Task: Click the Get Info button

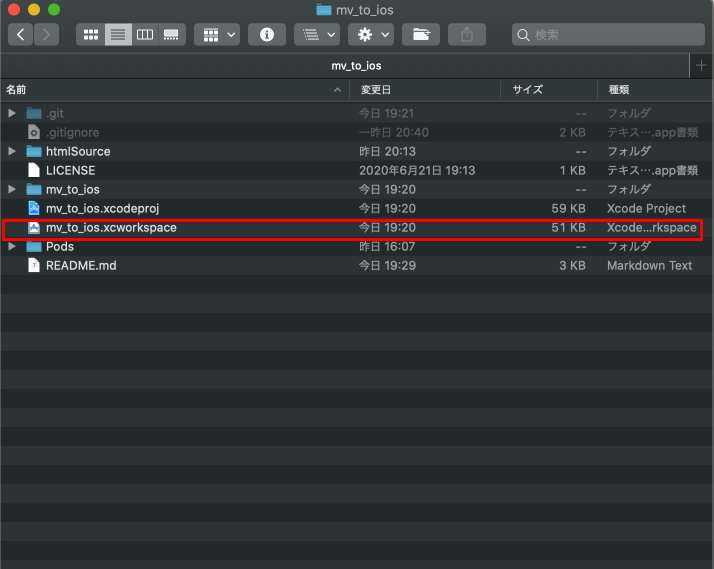Action: pos(267,35)
